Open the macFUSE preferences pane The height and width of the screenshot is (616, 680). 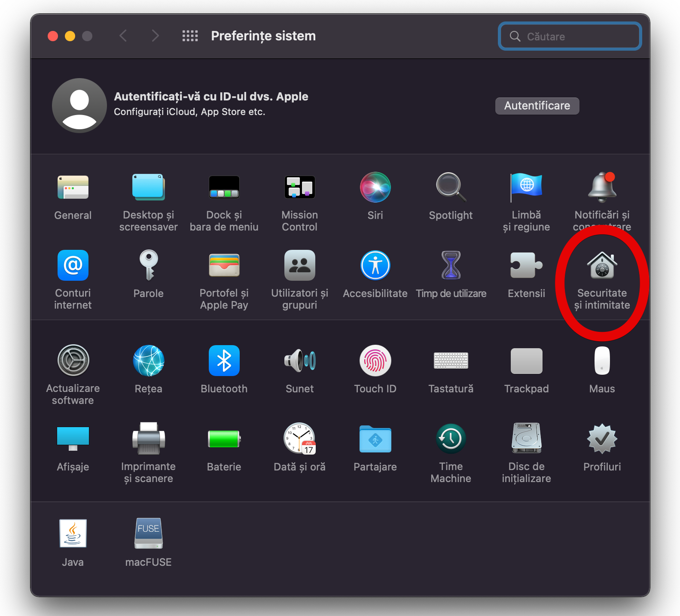coord(148,534)
